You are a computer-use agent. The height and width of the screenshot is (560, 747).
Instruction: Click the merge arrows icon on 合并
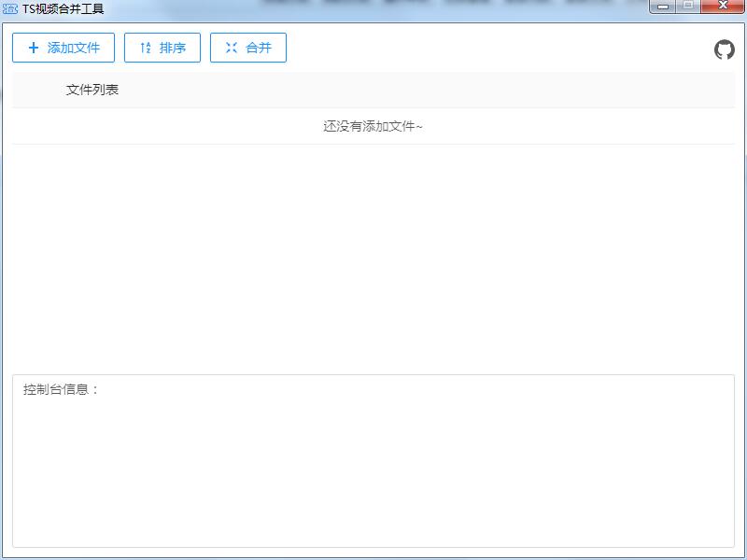tap(232, 48)
